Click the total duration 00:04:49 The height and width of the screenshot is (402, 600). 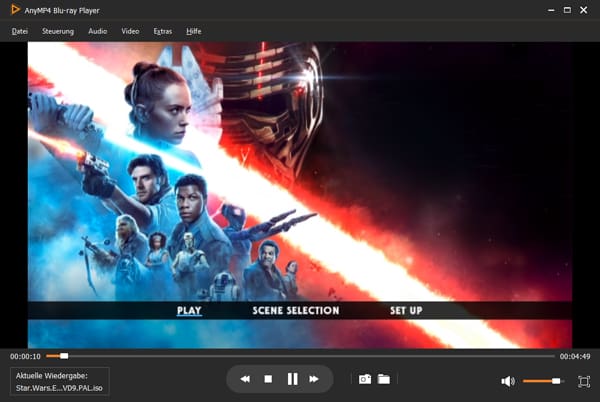(x=575, y=356)
